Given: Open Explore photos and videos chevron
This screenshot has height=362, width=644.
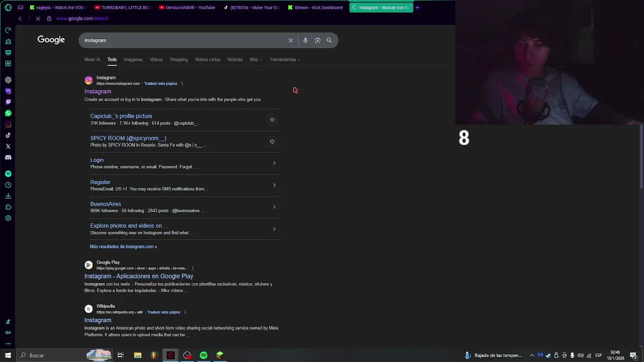Looking at the screenshot, I should point(274,229).
